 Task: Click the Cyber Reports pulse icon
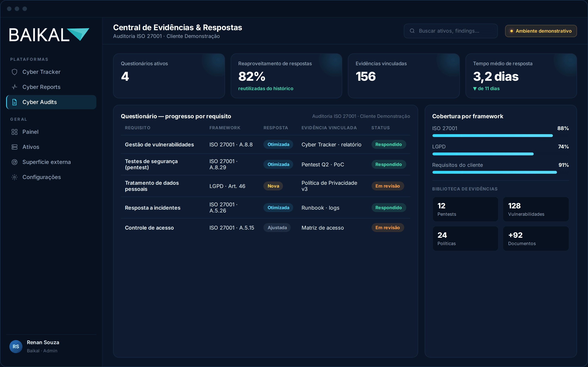coord(14,87)
